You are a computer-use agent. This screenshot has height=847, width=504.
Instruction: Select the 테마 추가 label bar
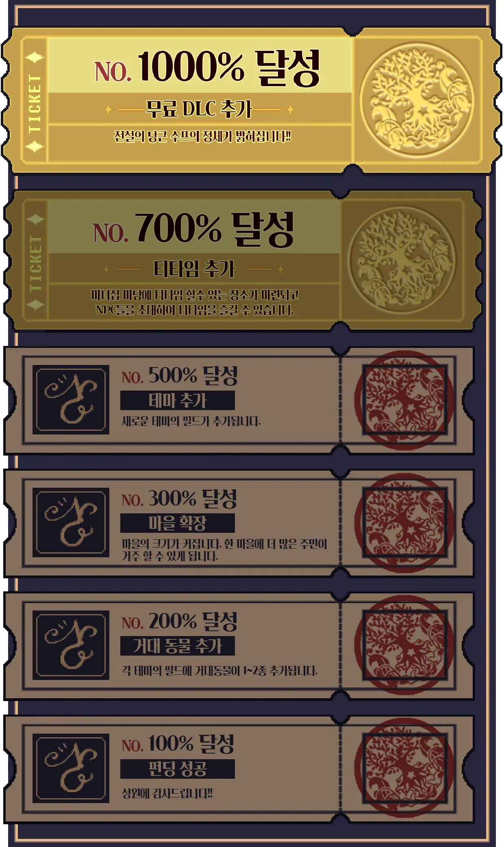(x=178, y=400)
